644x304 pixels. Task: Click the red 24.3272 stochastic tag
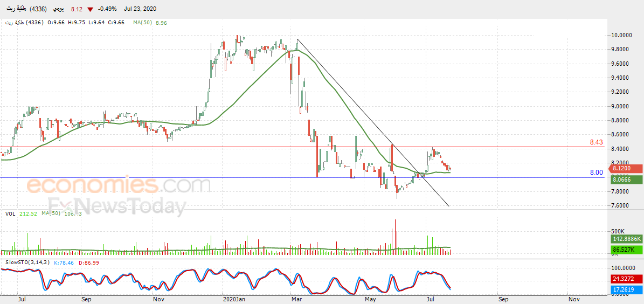coord(626,279)
